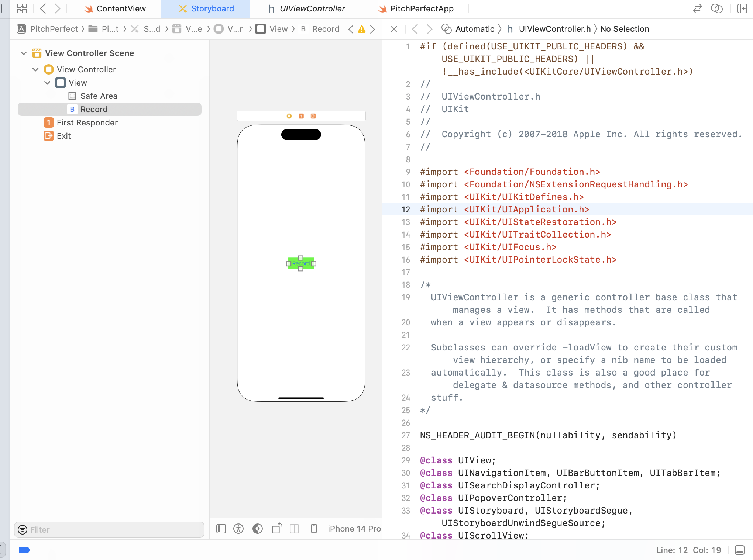This screenshot has width=753, height=560.
Task: Click First Responder icon in scene dock
Action: pyautogui.click(x=301, y=116)
